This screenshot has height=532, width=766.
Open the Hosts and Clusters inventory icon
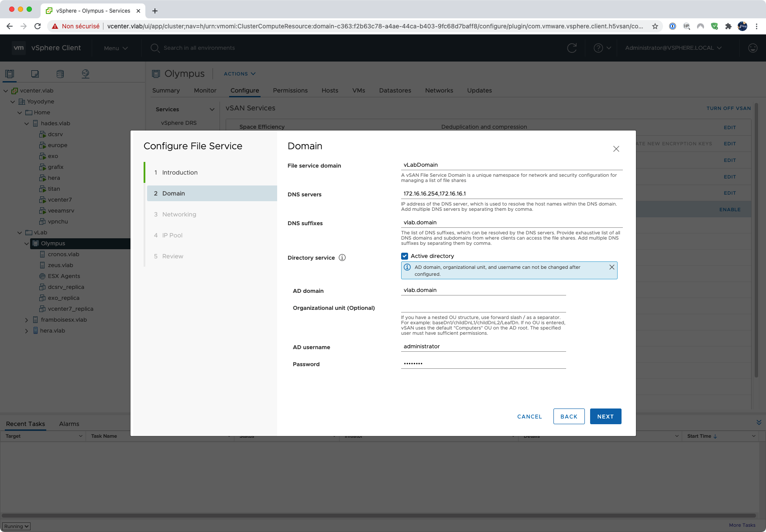tap(10, 74)
